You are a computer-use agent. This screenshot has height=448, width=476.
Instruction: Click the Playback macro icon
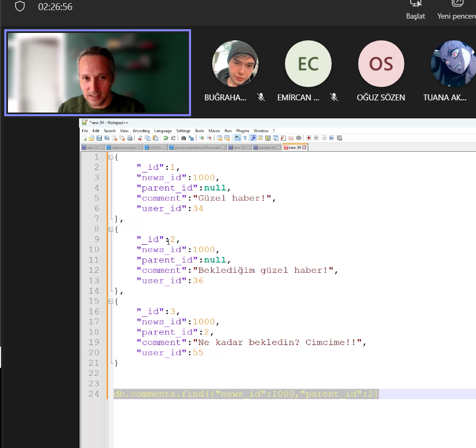point(324,138)
